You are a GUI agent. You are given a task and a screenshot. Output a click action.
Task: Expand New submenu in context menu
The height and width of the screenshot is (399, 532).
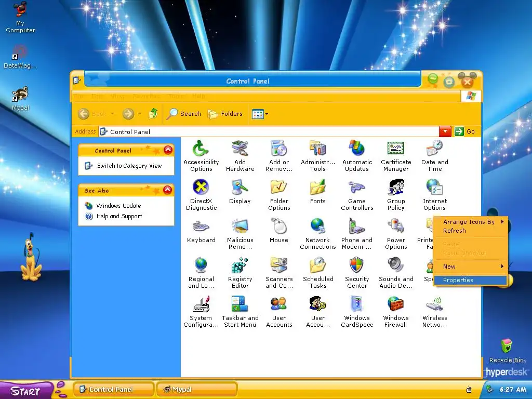471,267
